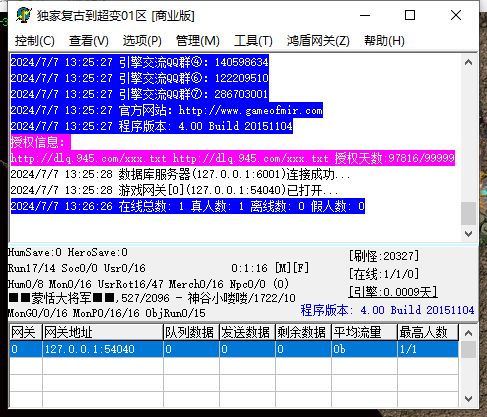
Task: Click the 授权信息 magenta log line
Action: pos(40,142)
